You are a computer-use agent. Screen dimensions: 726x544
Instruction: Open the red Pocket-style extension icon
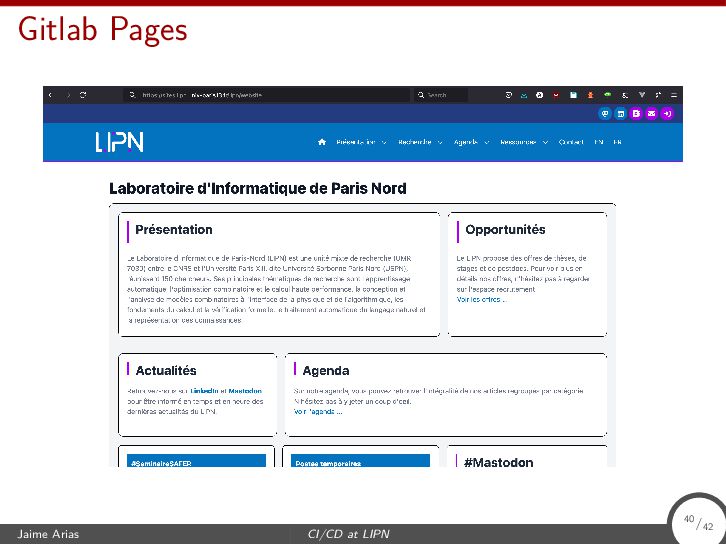(556, 95)
